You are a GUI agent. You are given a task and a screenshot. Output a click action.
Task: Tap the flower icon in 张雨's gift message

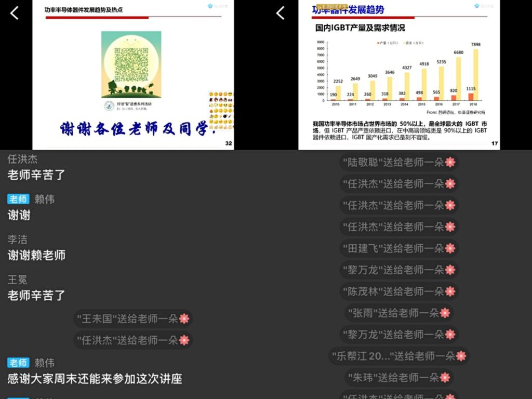[x=445, y=313]
